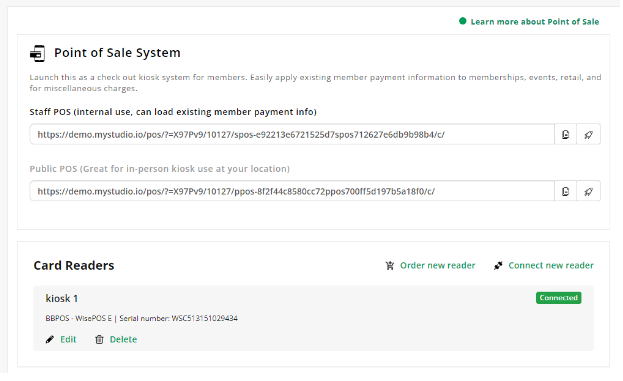623x381 pixels.
Task: Copy the Public POS URL
Action: pos(565,191)
